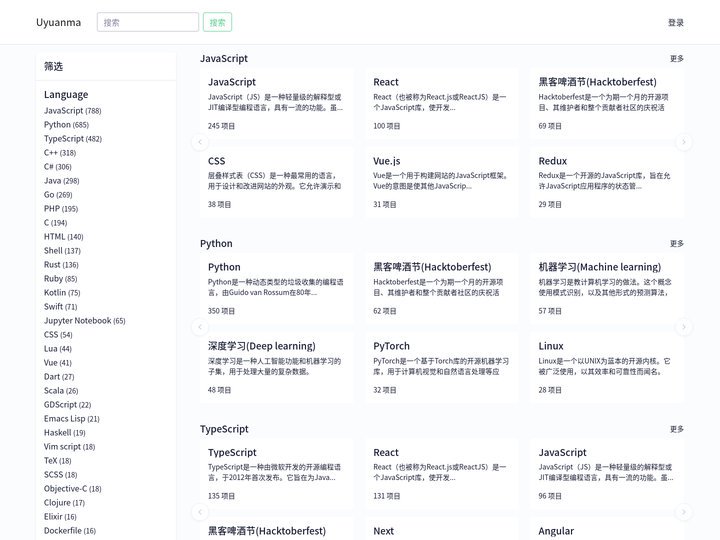This screenshot has width=720, height=540.
Task: Filter by Jupyter Notebook (65) language
Action: click(84, 321)
